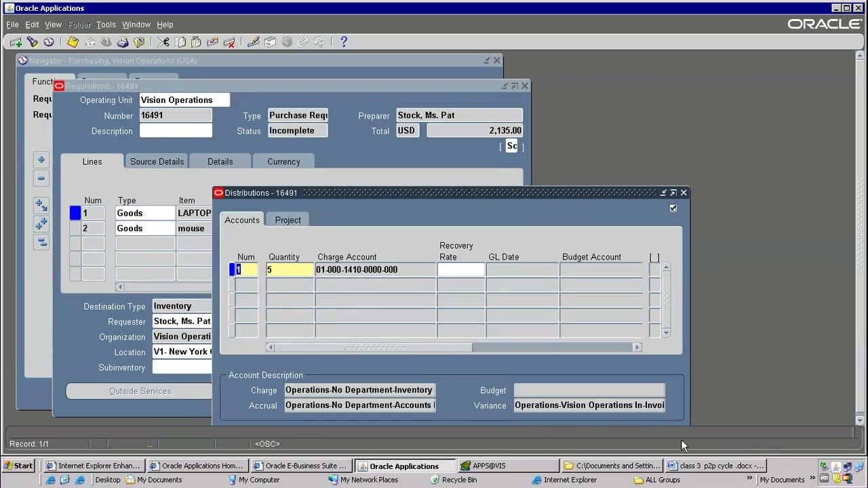Click the Quantity field with value 5
868x488 pixels.
coord(290,270)
